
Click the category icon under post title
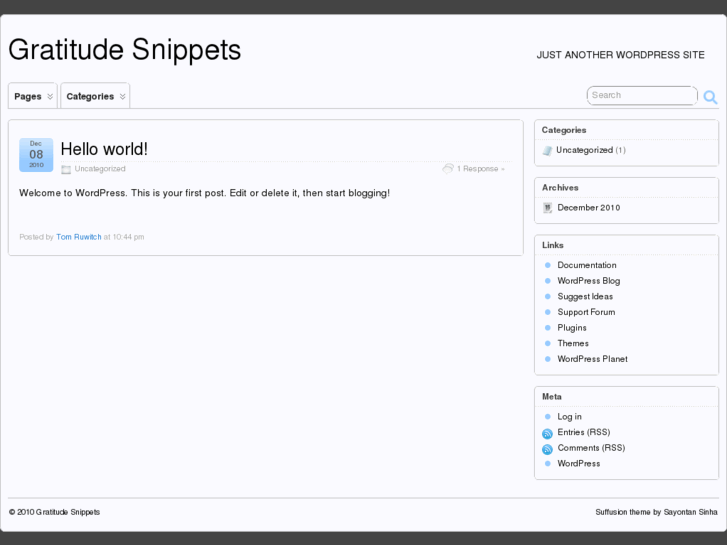coord(66,170)
